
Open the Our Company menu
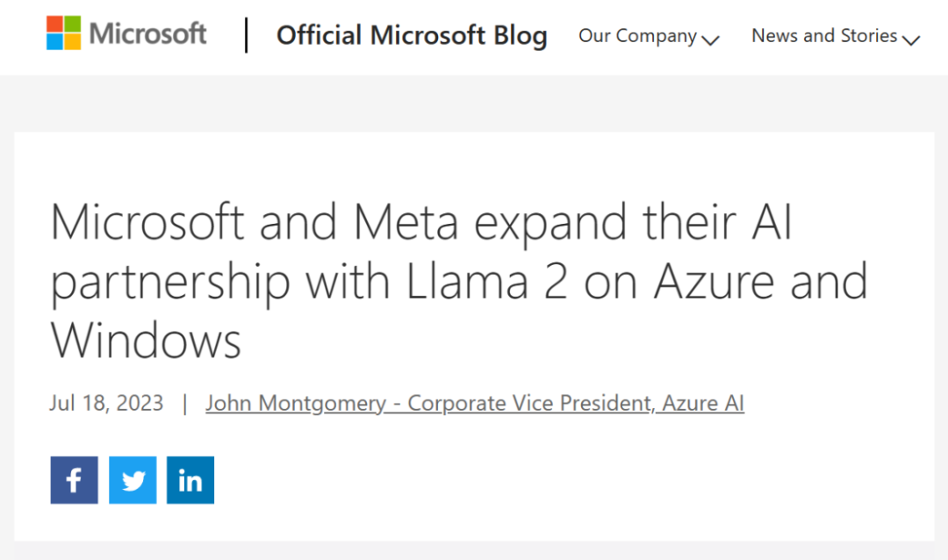coord(637,36)
